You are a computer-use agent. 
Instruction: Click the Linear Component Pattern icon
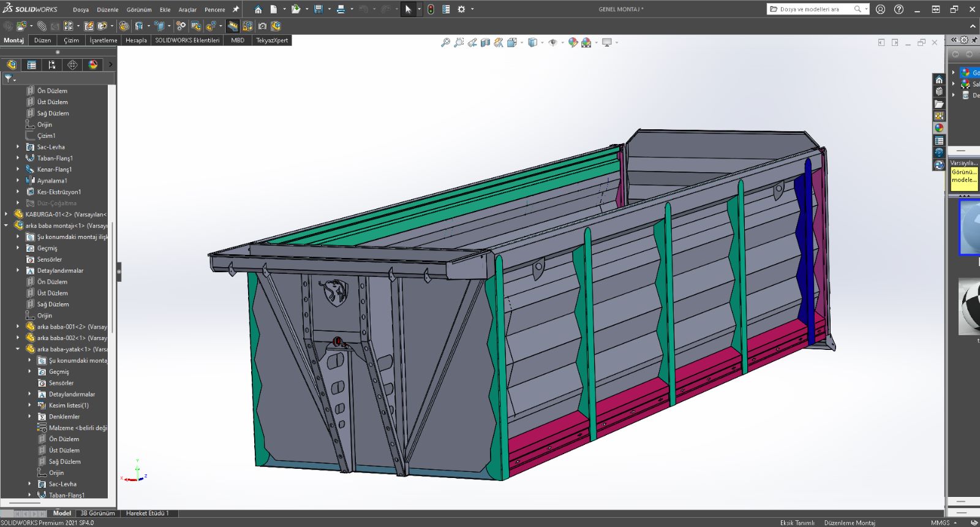click(x=68, y=26)
